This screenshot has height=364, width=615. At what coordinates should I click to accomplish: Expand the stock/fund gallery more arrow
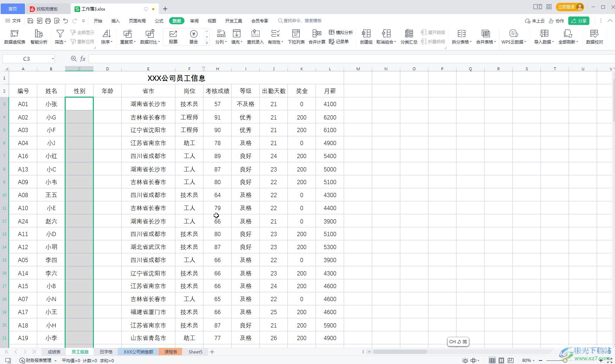tap(207, 43)
